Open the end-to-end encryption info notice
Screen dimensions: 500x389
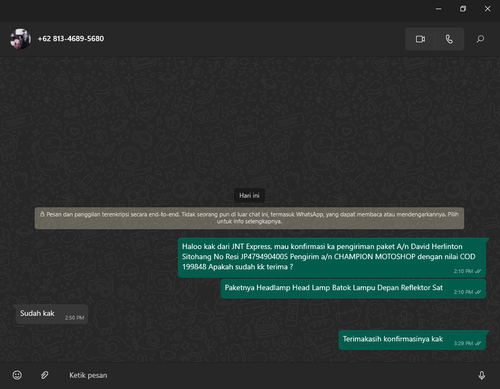pyautogui.click(x=249, y=218)
